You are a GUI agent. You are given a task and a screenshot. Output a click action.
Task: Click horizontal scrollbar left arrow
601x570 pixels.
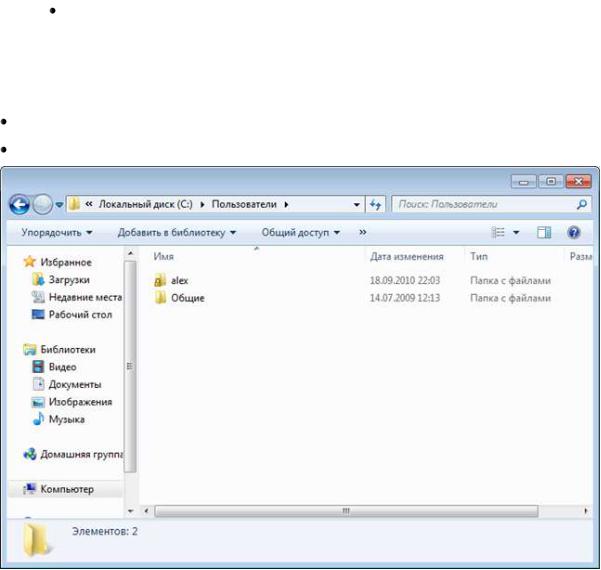tap(146, 511)
